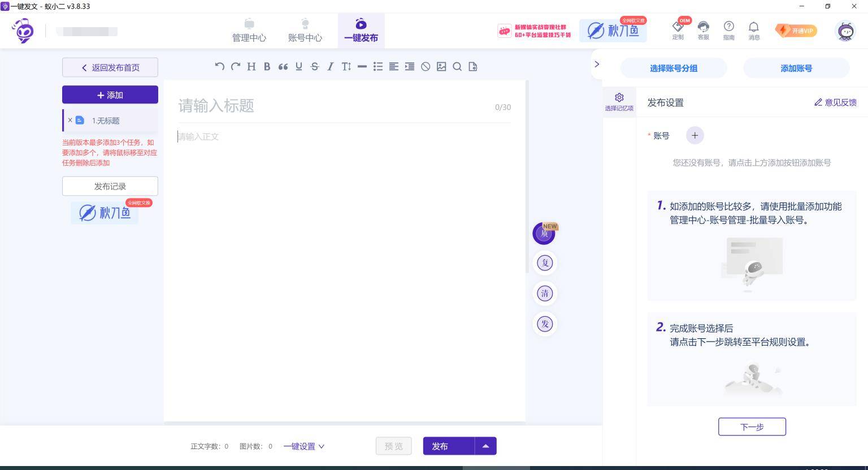Click the 添加 button to add task
Viewport: 868px width, 470px height.
coord(110,94)
